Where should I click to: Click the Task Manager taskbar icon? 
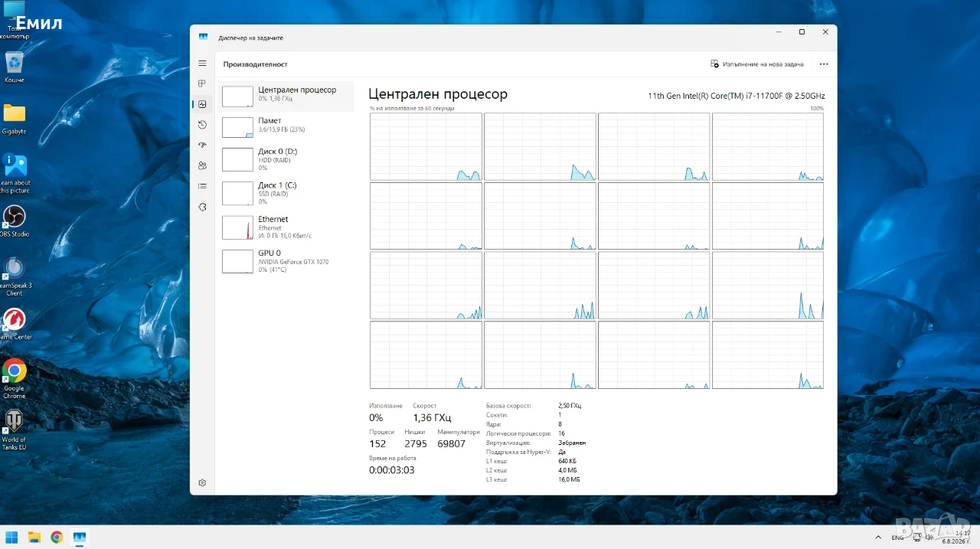pyautogui.click(x=79, y=537)
